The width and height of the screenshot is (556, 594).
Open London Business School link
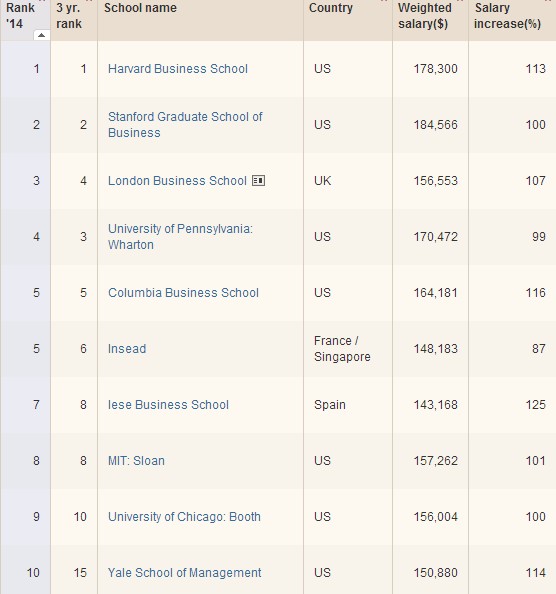(x=177, y=181)
